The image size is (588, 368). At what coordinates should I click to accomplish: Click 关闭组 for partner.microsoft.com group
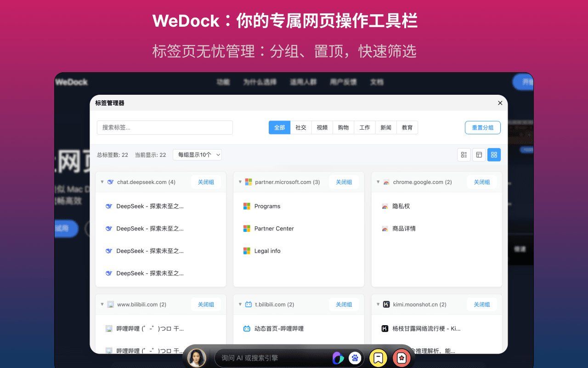(x=344, y=182)
